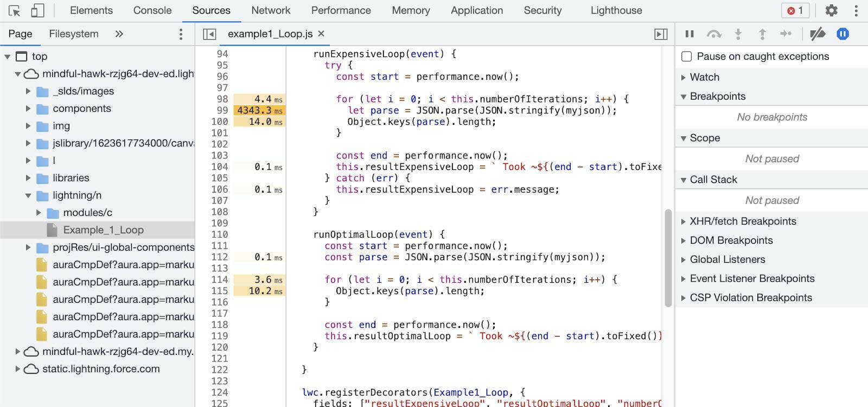The image size is (868, 407).
Task: Enable Pause on caught exceptions checkbox
Action: coord(686,56)
